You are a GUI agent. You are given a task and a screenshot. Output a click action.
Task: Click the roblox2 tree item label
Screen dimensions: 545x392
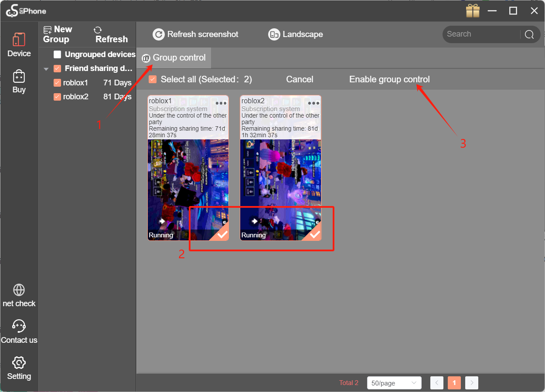click(x=76, y=97)
